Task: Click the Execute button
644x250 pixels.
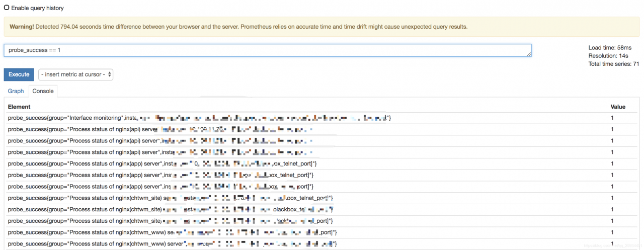Action: [x=19, y=74]
